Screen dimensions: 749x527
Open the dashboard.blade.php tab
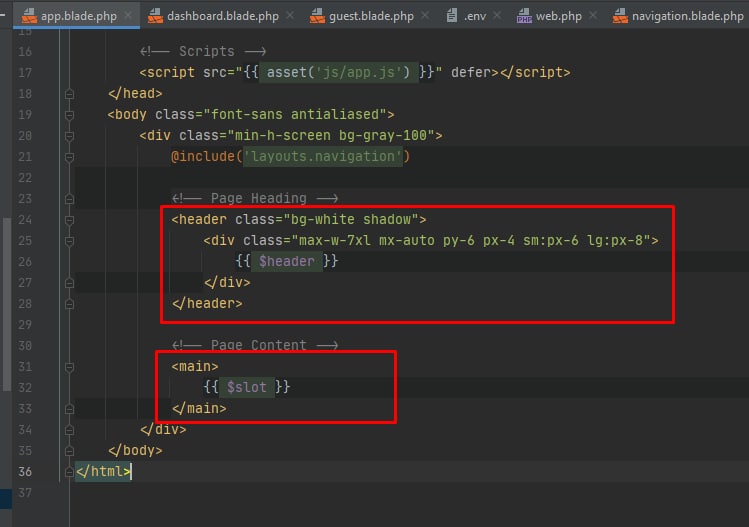tap(223, 16)
